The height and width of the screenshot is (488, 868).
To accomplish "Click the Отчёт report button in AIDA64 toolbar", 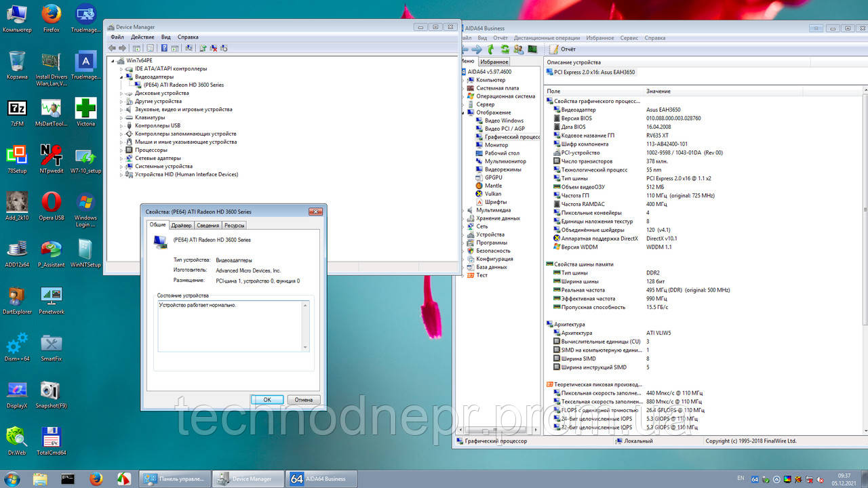I will click(564, 49).
